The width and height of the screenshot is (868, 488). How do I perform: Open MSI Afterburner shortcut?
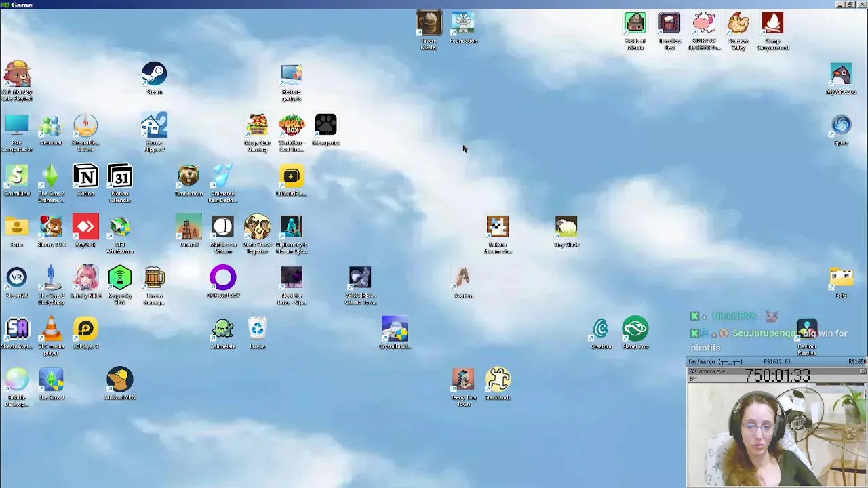tap(120, 227)
